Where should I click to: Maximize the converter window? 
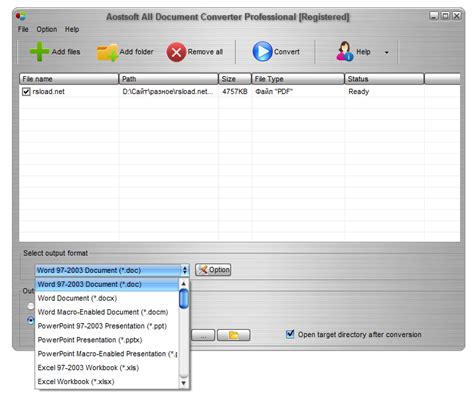pyautogui.click(x=445, y=16)
